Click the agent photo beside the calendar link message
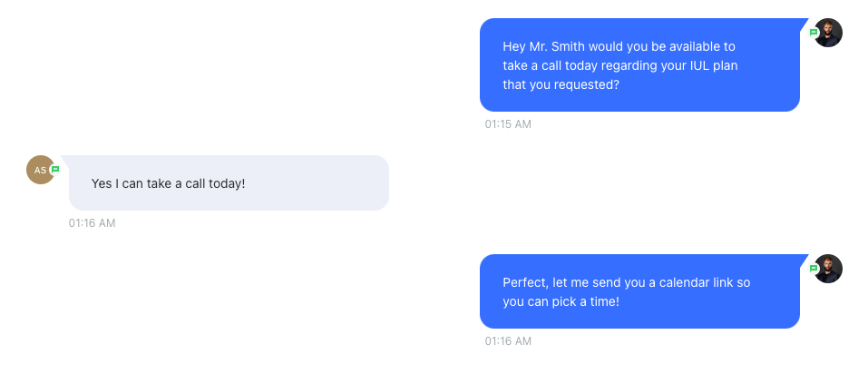 pos(828,269)
